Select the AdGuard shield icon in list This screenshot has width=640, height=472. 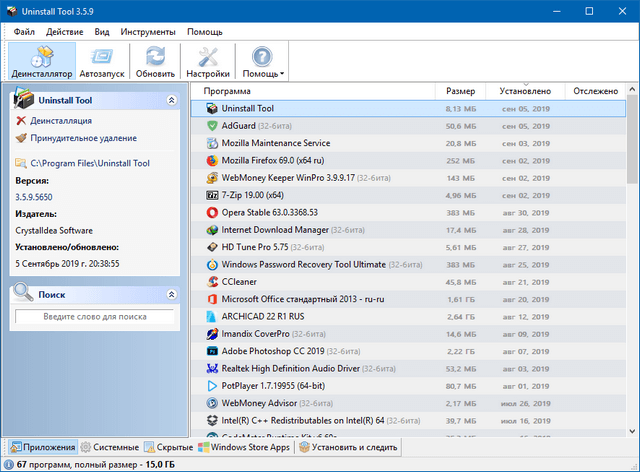[x=212, y=126]
